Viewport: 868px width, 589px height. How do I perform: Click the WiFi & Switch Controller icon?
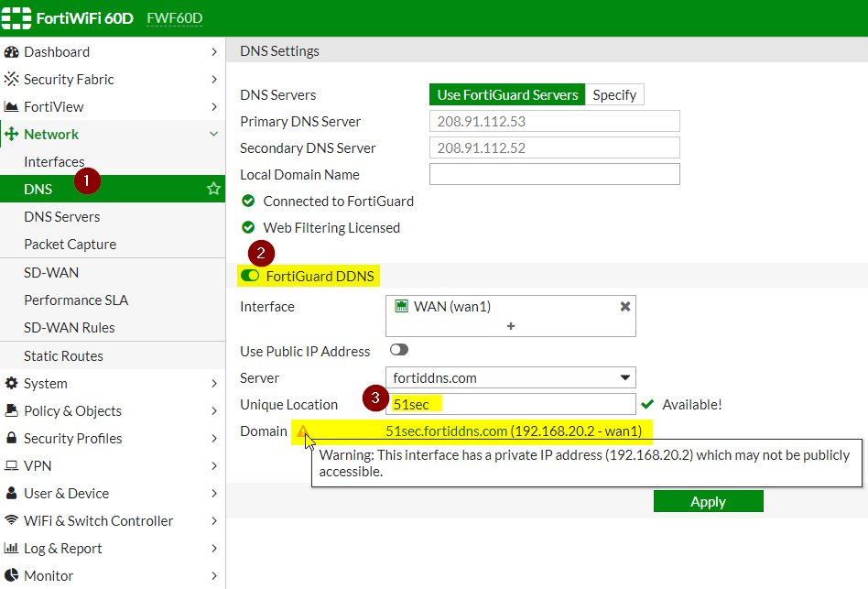[x=11, y=520]
